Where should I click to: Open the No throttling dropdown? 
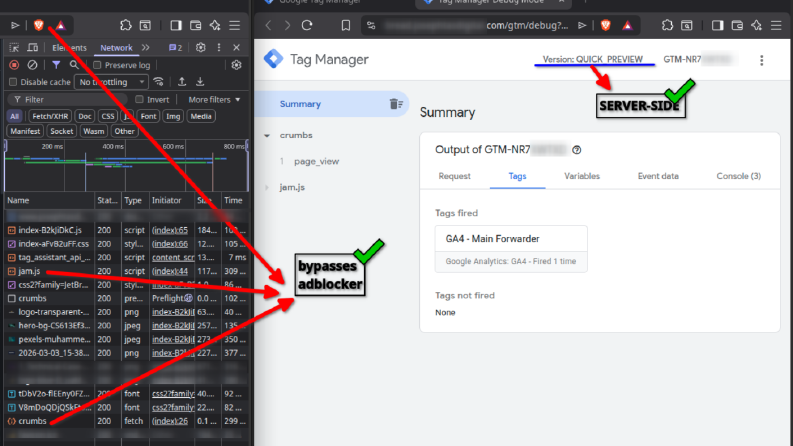111,82
